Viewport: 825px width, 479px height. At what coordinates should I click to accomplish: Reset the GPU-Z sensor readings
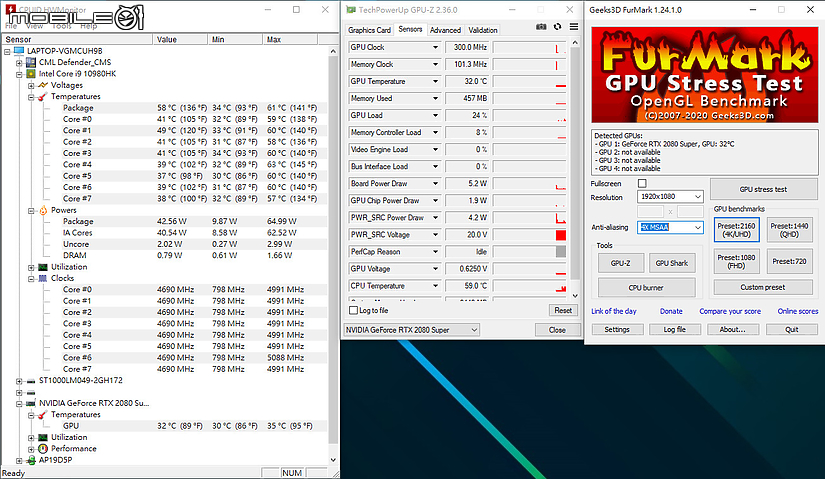coord(563,311)
